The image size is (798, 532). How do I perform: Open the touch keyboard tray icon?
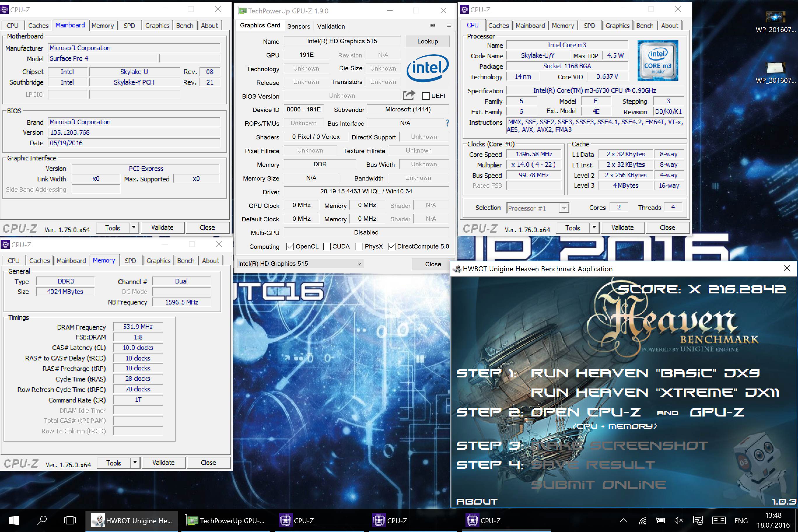point(719,520)
